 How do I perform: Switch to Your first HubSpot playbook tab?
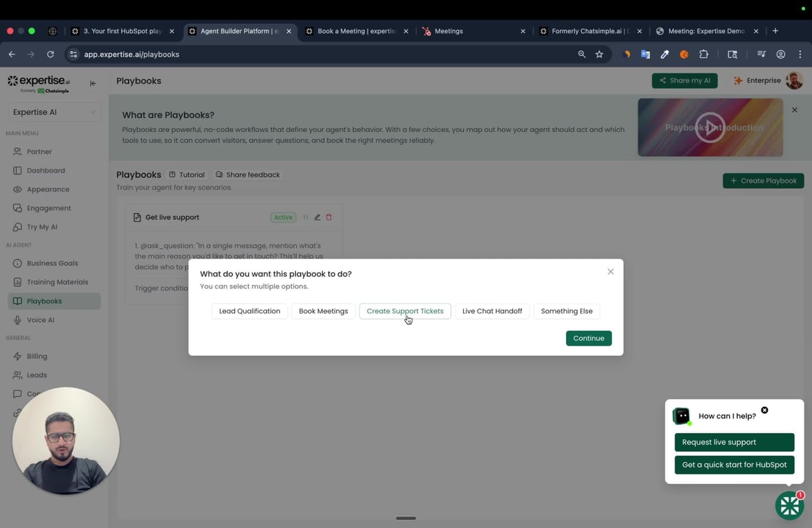[x=123, y=31]
